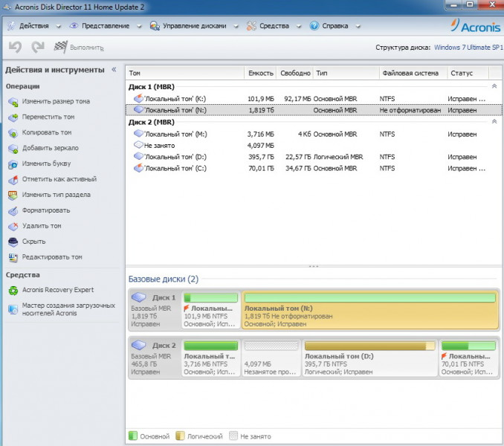Click the Undo arrow in toolbar
Viewport: 504px width, 446px height.
coord(15,47)
